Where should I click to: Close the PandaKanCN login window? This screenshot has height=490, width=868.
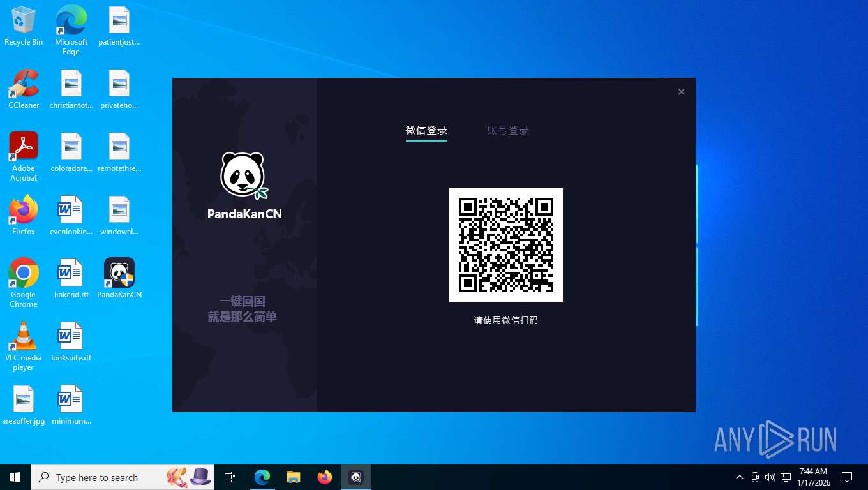click(681, 92)
